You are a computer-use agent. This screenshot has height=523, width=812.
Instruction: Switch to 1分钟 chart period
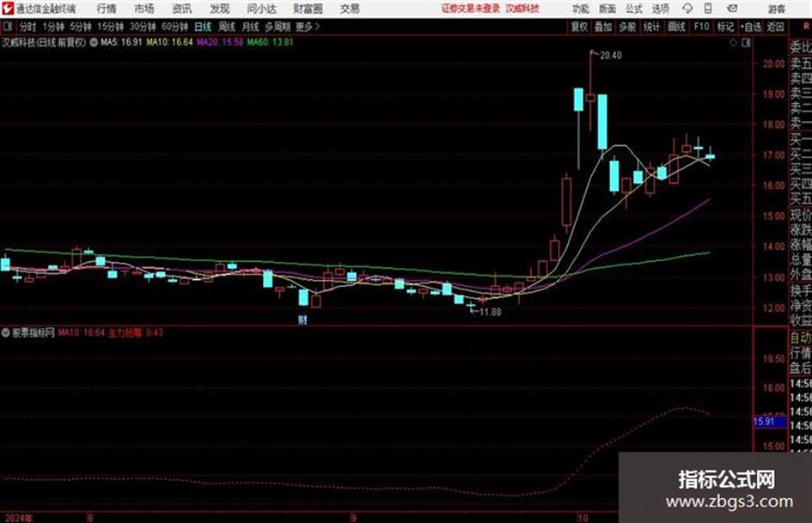[x=52, y=27]
